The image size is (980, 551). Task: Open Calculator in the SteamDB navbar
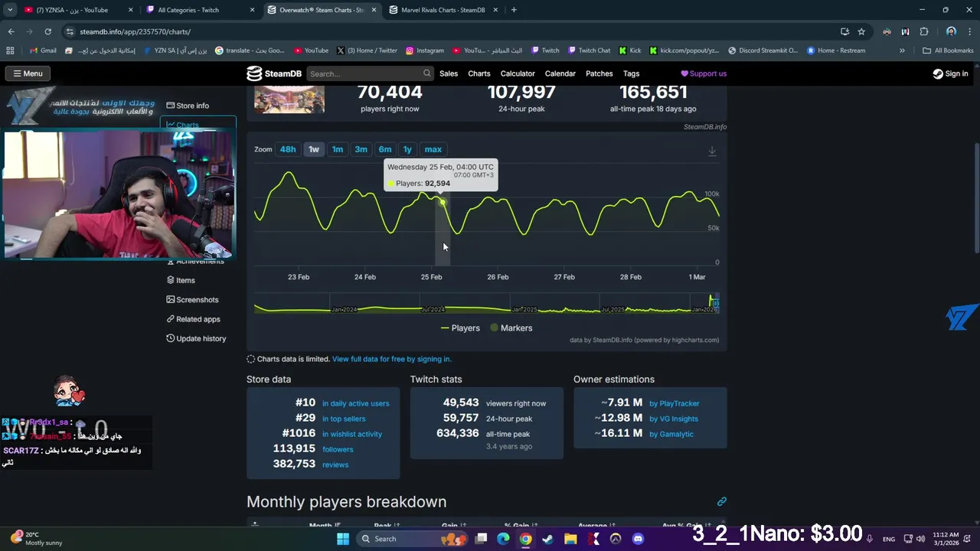[518, 73]
